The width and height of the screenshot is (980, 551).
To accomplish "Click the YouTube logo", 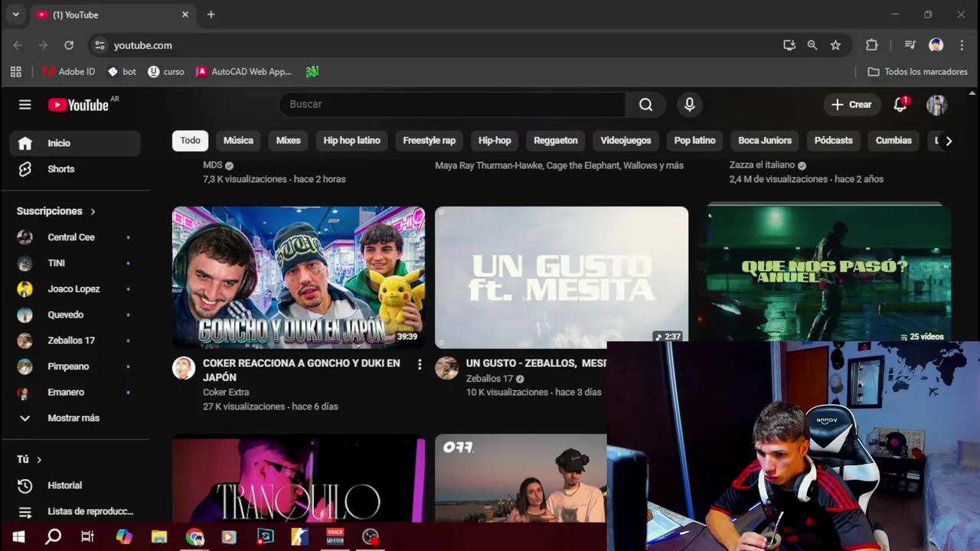I will [78, 105].
